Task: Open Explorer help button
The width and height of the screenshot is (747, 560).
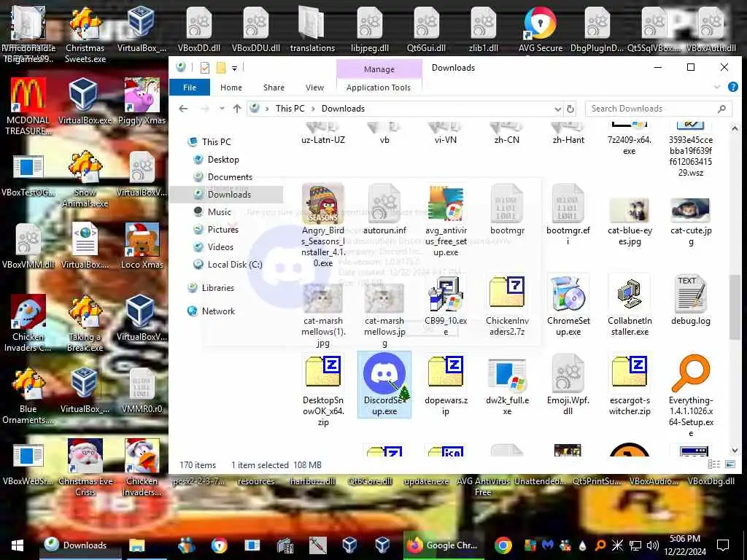Action: [732, 87]
